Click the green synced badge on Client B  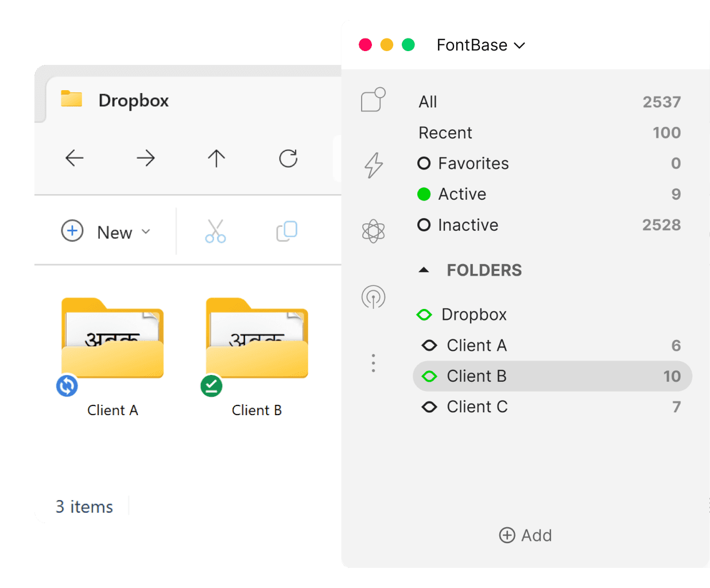coord(211,386)
